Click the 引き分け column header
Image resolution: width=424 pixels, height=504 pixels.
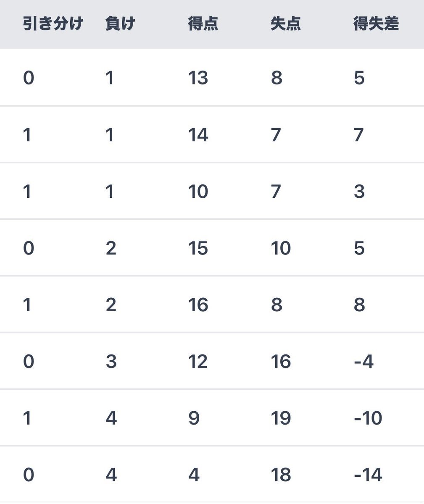pyautogui.click(x=53, y=24)
